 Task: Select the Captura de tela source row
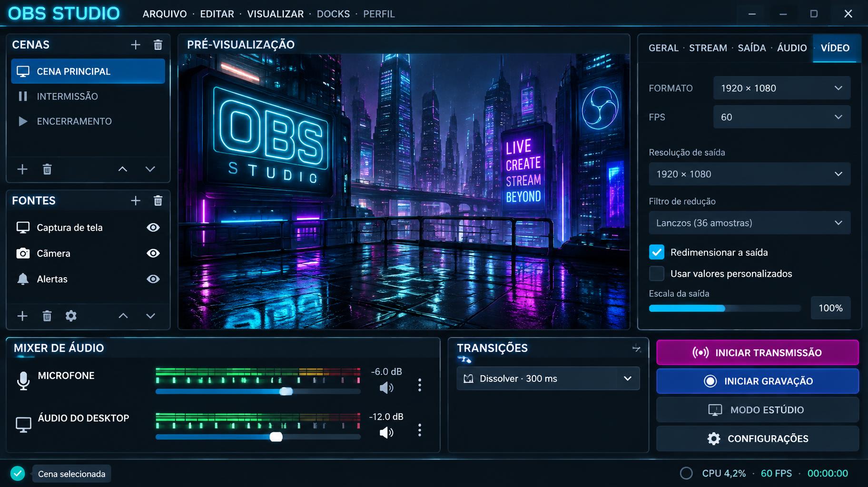(88, 227)
